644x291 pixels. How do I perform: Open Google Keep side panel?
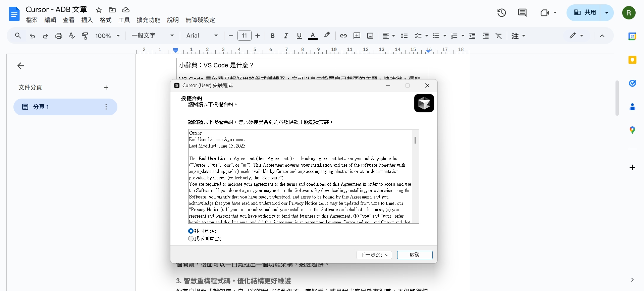pos(632,60)
